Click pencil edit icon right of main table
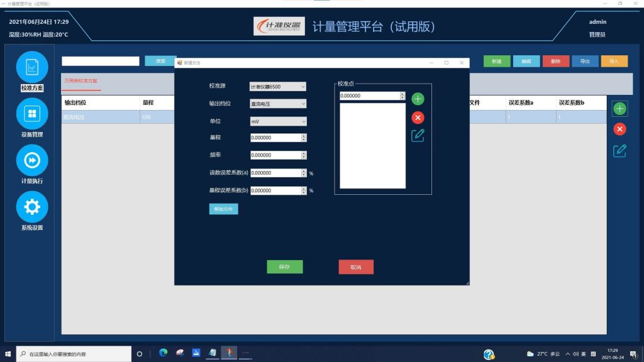Viewport: 644px width, 362px height. pos(619,150)
